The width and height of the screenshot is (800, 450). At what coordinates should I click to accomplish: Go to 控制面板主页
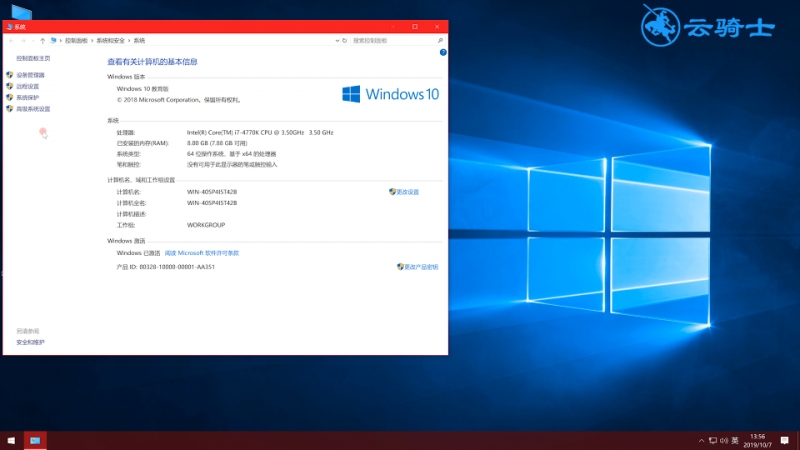33,58
